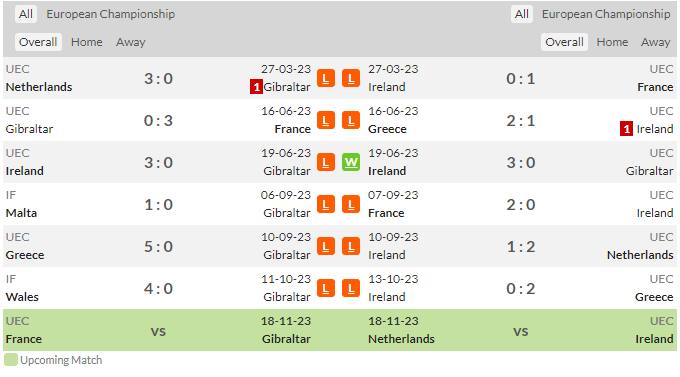The image size is (680, 377).
Task: Click Ireland's L badge for the 27-03-23 match
Action: [x=351, y=79]
